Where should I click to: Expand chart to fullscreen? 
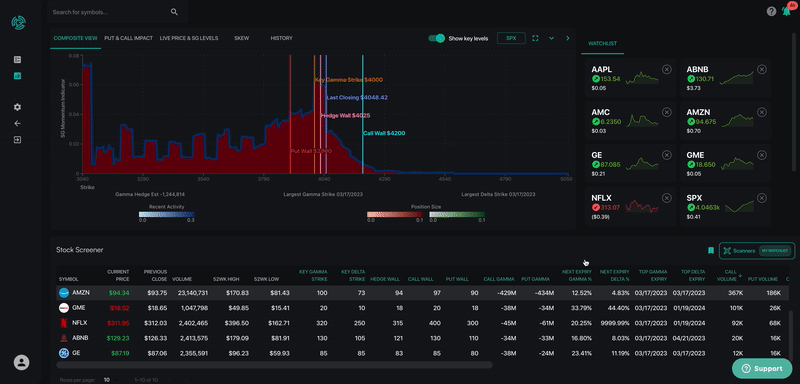535,38
